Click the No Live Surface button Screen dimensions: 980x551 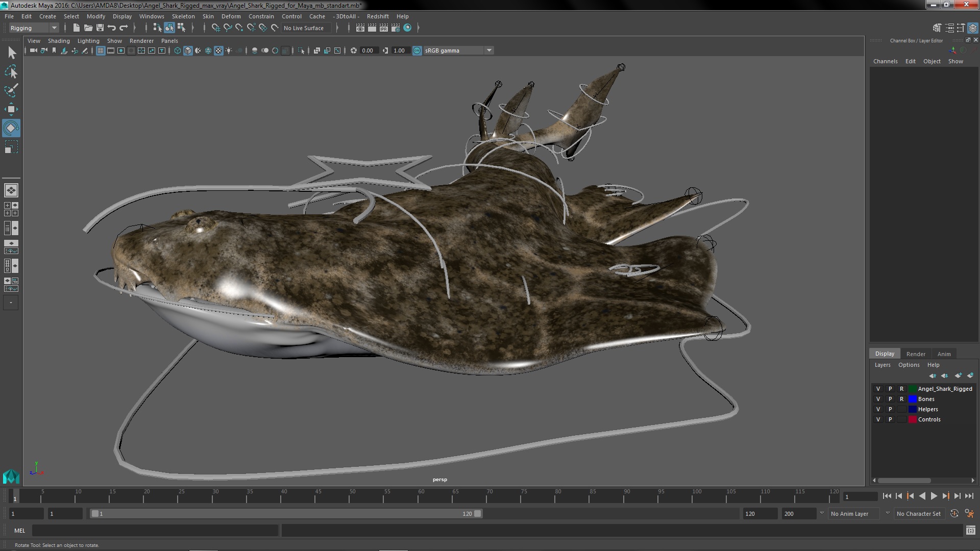(303, 28)
